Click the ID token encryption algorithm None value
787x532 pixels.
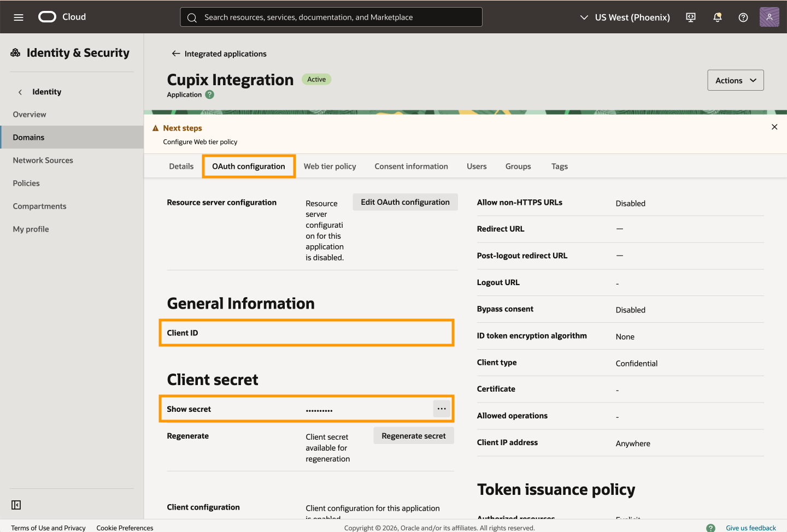[625, 336]
